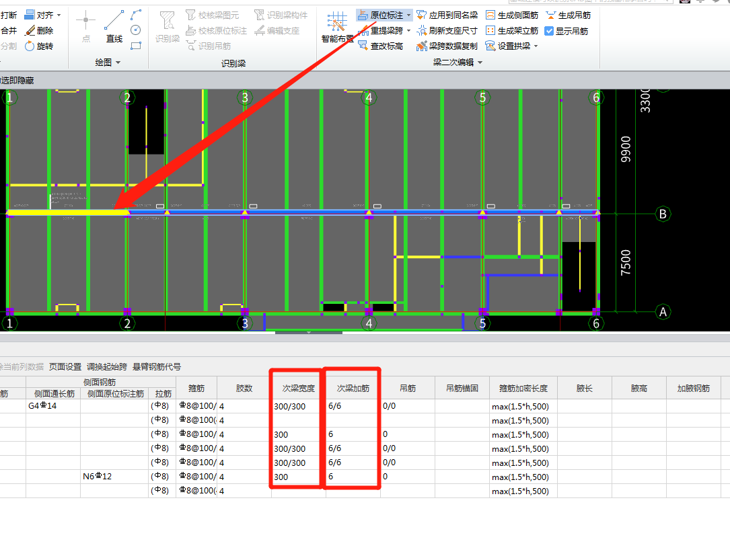
Task: Click the 7500 dimension text
Action: click(x=626, y=262)
